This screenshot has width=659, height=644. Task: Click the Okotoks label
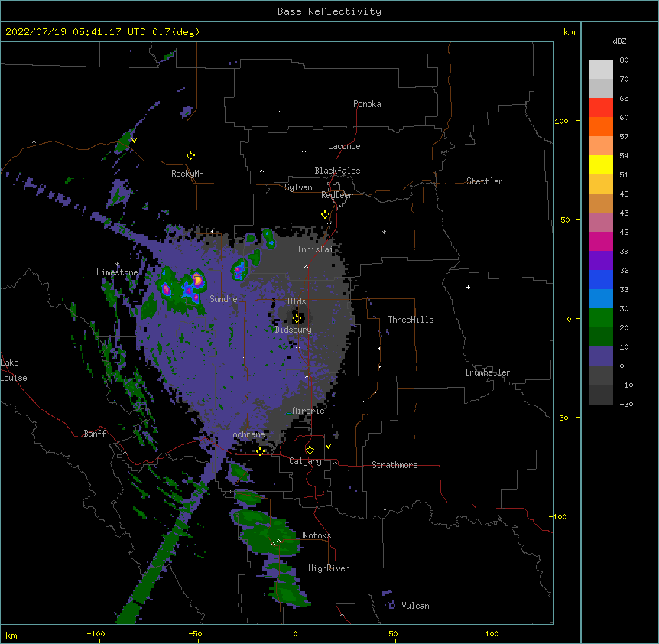tap(315, 535)
